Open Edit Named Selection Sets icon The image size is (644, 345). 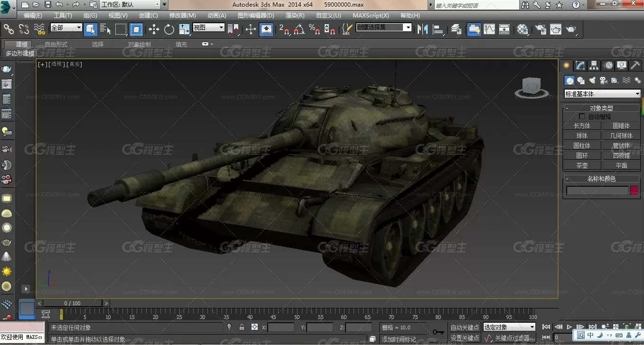(347, 29)
